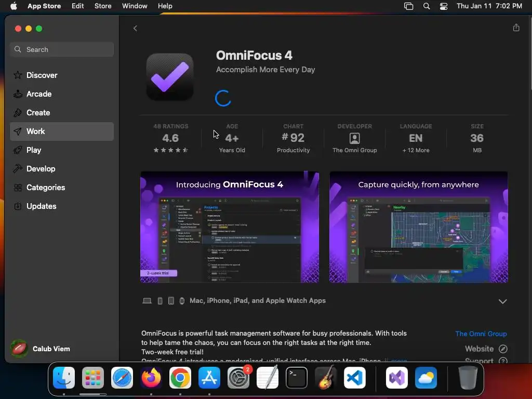Browse Categories in the sidebar
Image resolution: width=532 pixels, height=399 pixels.
point(62,187)
